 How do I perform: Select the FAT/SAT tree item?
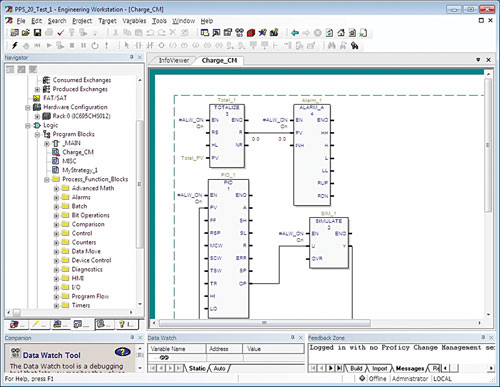click(55, 98)
